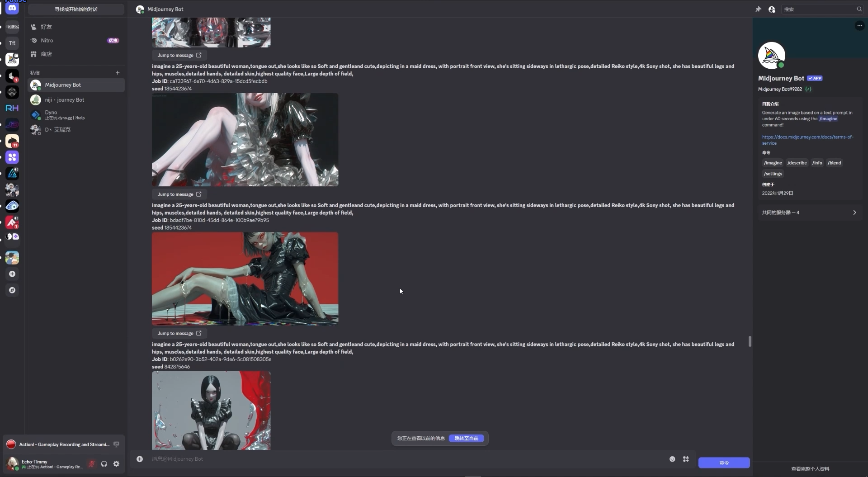Open the explore servers compass icon
Image resolution: width=868 pixels, height=477 pixels.
click(12, 290)
